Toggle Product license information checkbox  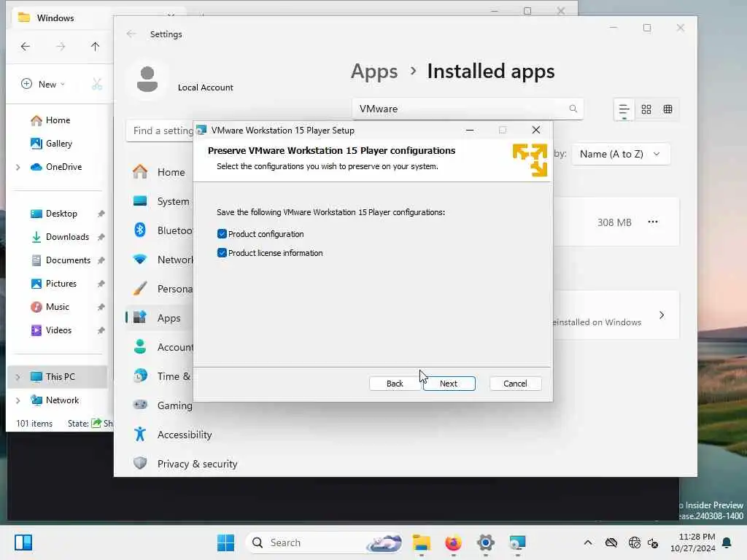(x=222, y=253)
